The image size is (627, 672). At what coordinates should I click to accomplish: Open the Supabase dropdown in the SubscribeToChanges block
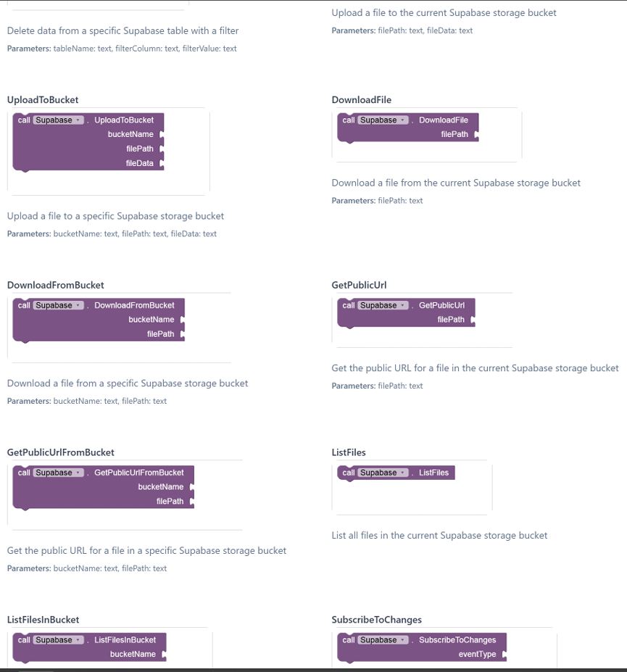pos(383,641)
